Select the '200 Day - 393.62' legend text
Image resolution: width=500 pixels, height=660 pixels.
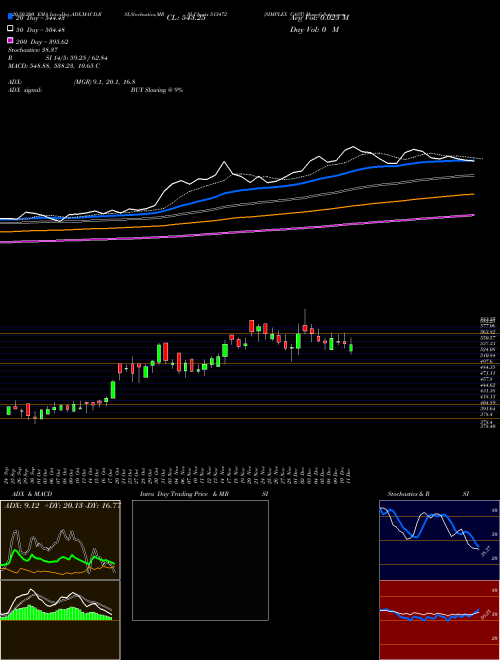pyautogui.click(x=43, y=42)
